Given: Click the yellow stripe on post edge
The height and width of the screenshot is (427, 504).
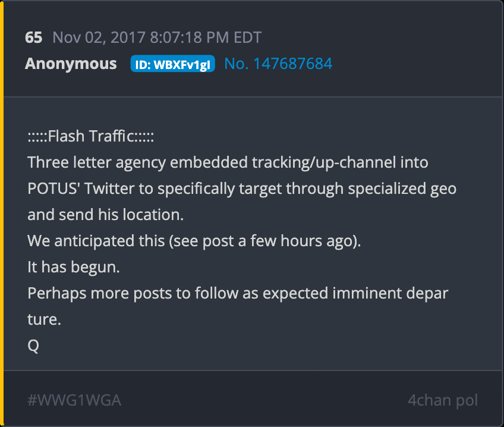Looking at the screenshot, I should point(2,213).
